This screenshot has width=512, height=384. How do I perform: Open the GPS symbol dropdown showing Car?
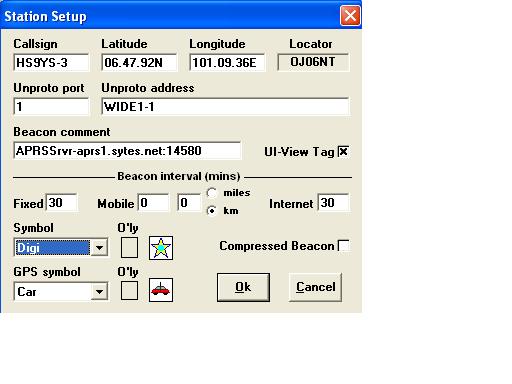61,292
